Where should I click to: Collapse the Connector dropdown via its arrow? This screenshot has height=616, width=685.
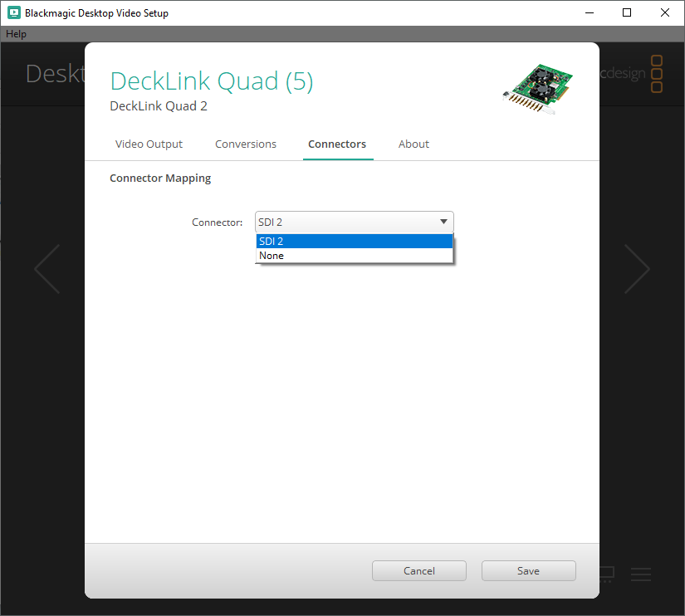point(443,222)
